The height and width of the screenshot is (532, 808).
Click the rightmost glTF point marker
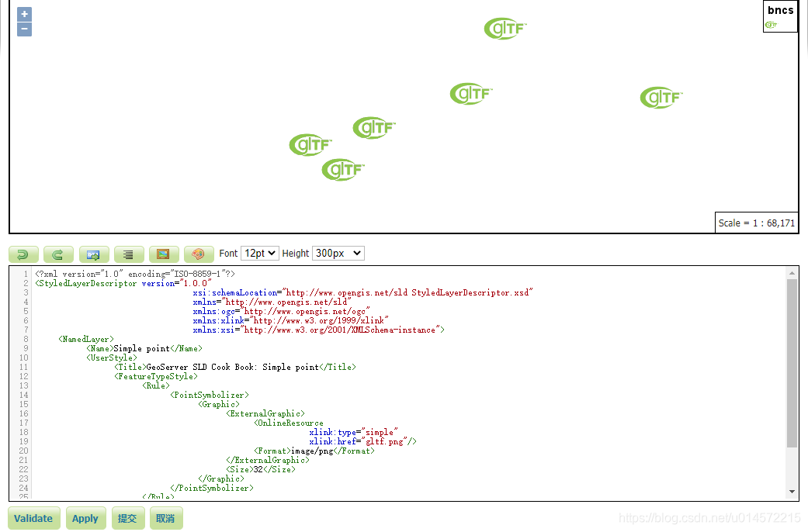click(661, 98)
